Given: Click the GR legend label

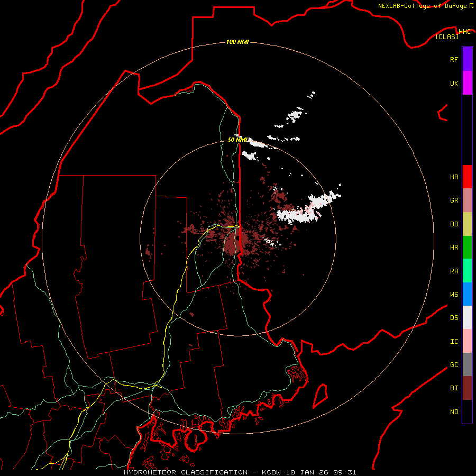Looking at the screenshot, I should pos(454,200).
